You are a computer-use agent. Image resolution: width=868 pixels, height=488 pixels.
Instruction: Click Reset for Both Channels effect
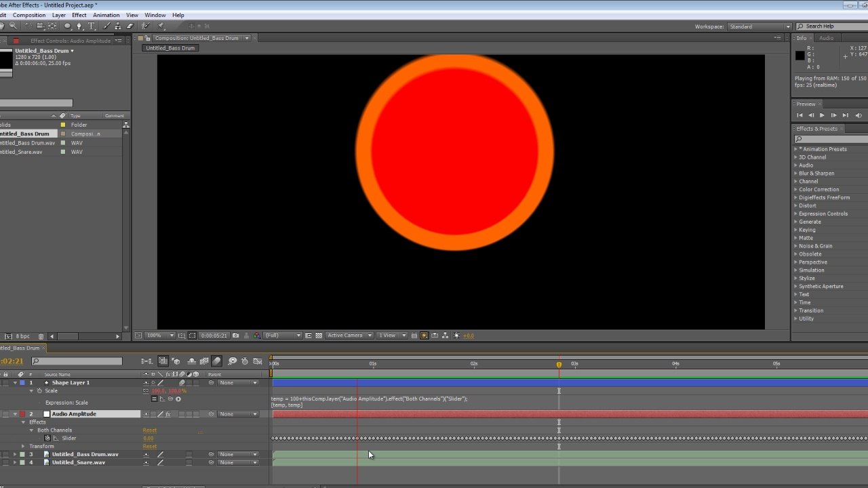[x=150, y=430]
